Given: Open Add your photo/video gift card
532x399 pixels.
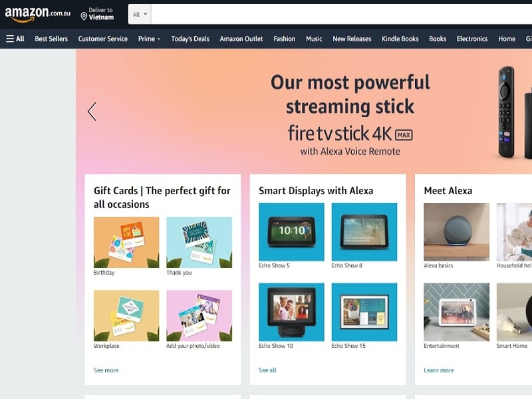Looking at the screenshot, I should tap(199, 315).
